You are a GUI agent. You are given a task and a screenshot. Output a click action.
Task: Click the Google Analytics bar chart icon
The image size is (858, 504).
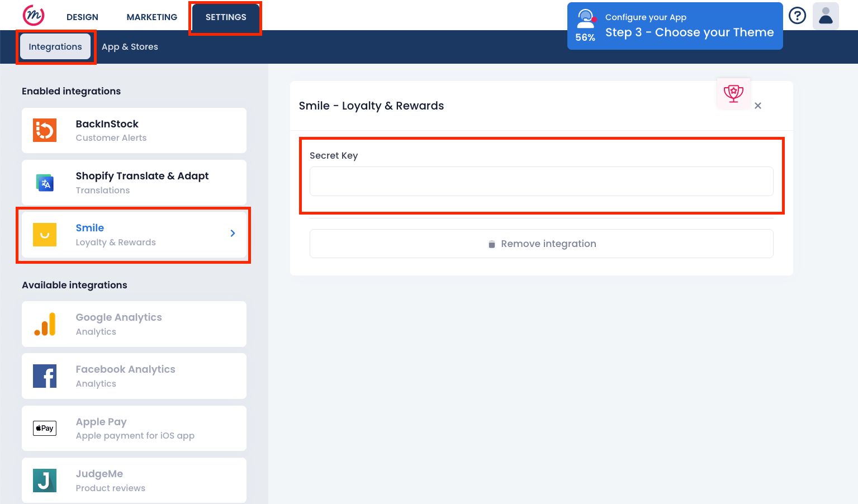(x=45, y=324)
